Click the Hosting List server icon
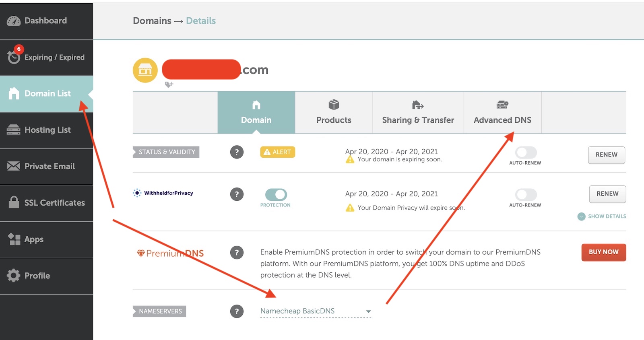The width and height of the screenshot is (644, 340). coord(14,130)
